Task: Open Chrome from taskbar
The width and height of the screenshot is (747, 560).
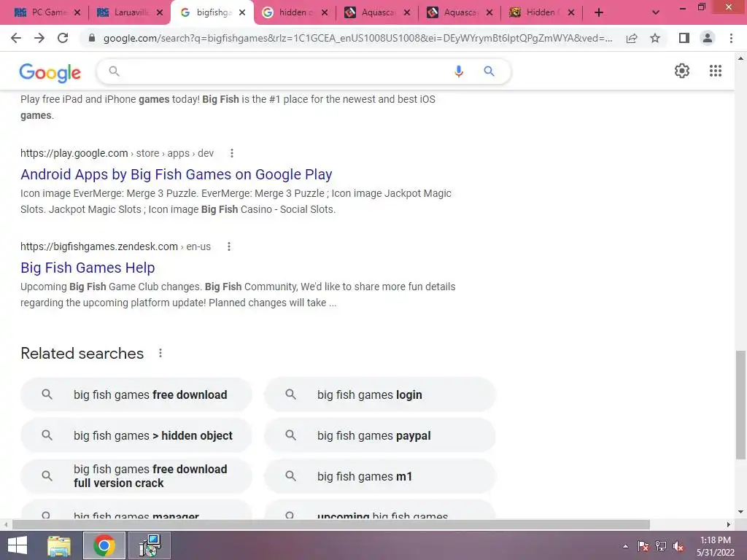Action: 104,545
